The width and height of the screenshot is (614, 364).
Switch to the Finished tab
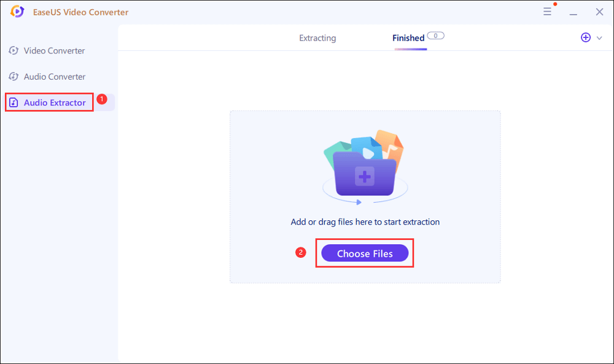coord(408,38)
